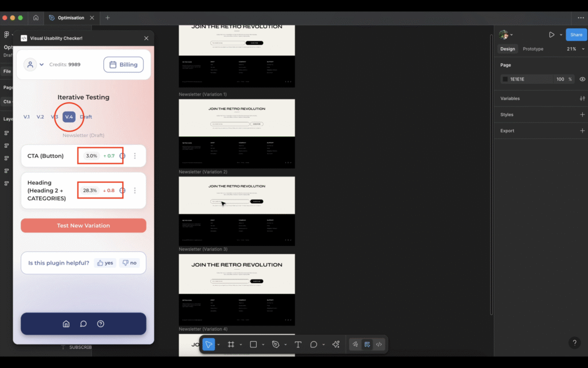The width and height of the screenshot is (588, 368).
Task: Select the Text tool
Action: (298, 344)
